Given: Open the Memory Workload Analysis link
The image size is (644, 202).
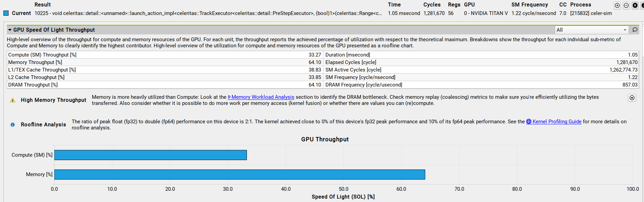Looking at the screenshot, I should click(263, 97).
